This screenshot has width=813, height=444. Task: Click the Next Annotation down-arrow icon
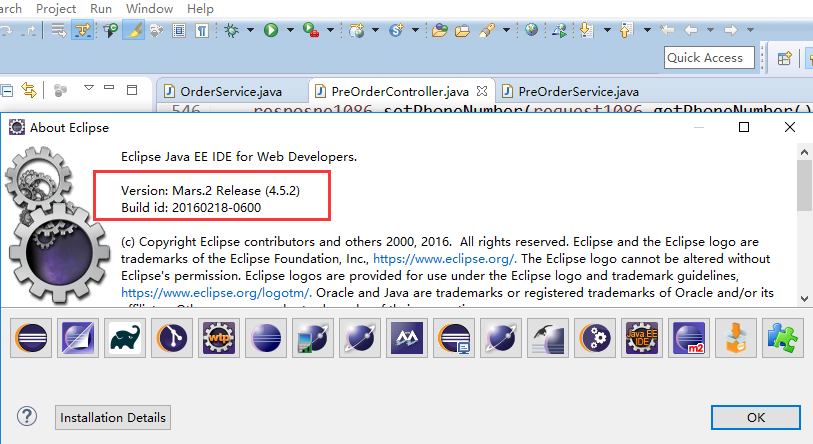pyautogui.click(x=586, y=31)
